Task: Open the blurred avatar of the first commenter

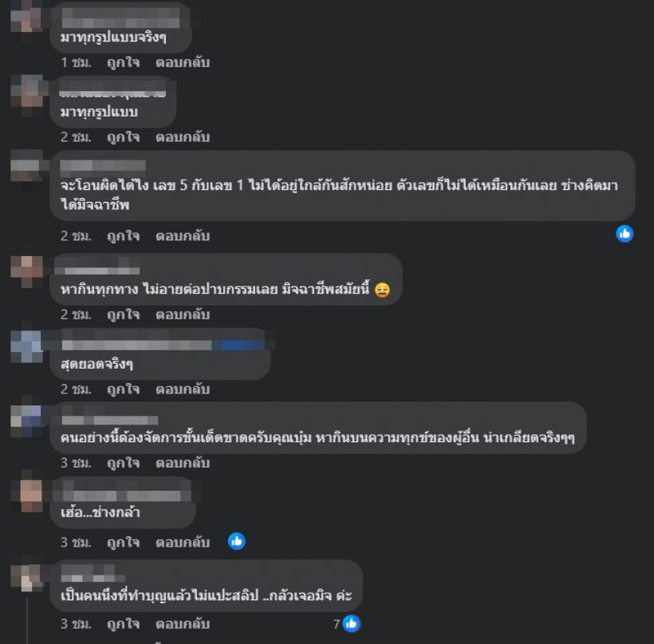Action: pyautogui.click(x=27, y=18)
